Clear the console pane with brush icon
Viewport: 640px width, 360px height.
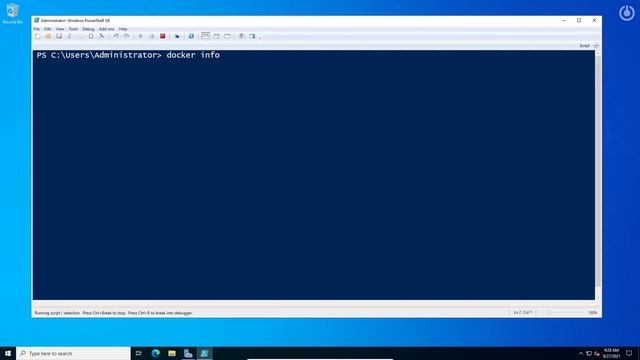click(x=101, y=36)
